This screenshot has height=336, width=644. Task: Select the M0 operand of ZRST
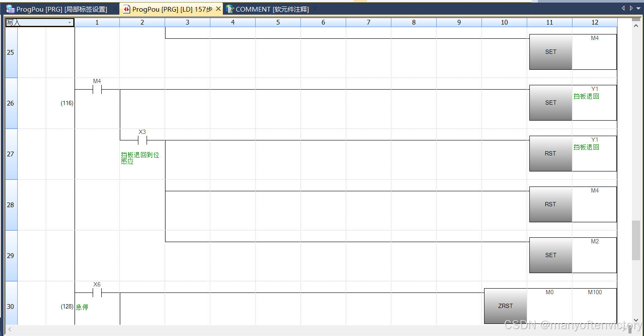pos(550,292)
